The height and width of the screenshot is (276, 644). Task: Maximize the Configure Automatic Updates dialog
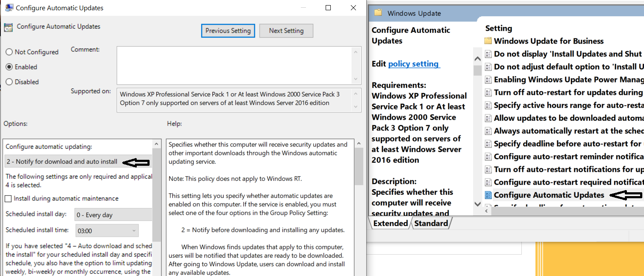point(328,7)
